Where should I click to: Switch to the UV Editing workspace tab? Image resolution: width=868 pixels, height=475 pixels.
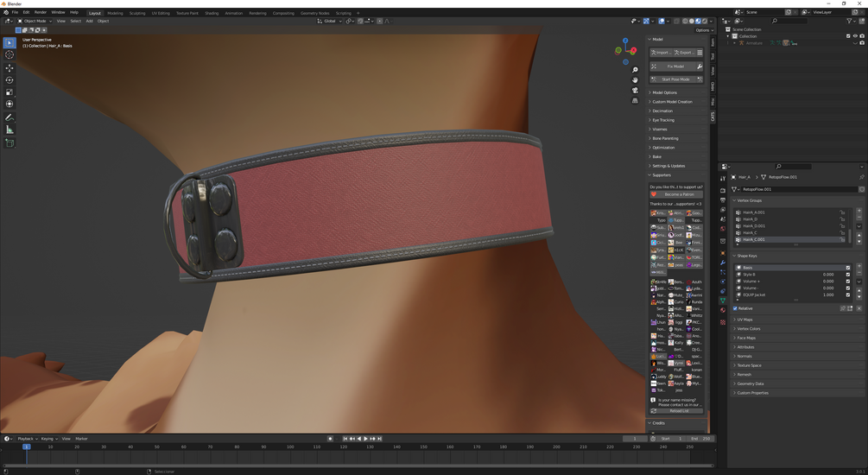[161, 13]
